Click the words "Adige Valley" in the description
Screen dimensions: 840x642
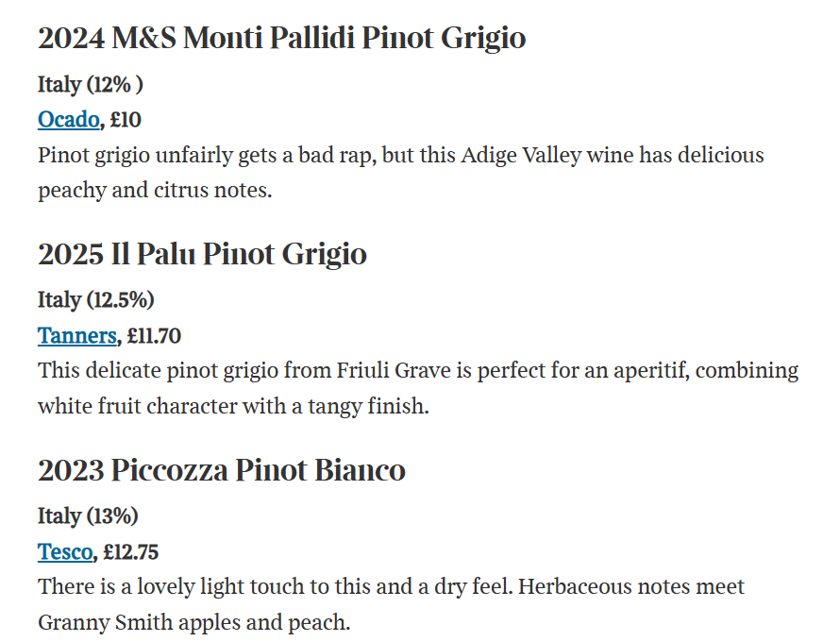[518, 155]
